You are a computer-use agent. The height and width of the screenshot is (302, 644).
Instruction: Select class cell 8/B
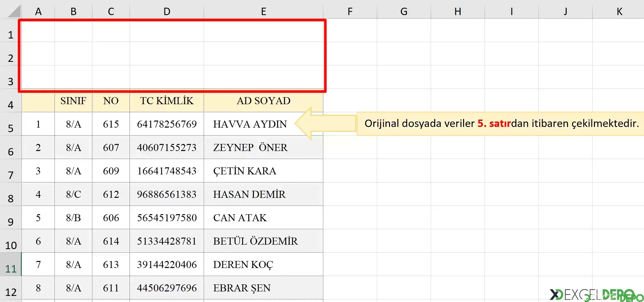(73, 217)
